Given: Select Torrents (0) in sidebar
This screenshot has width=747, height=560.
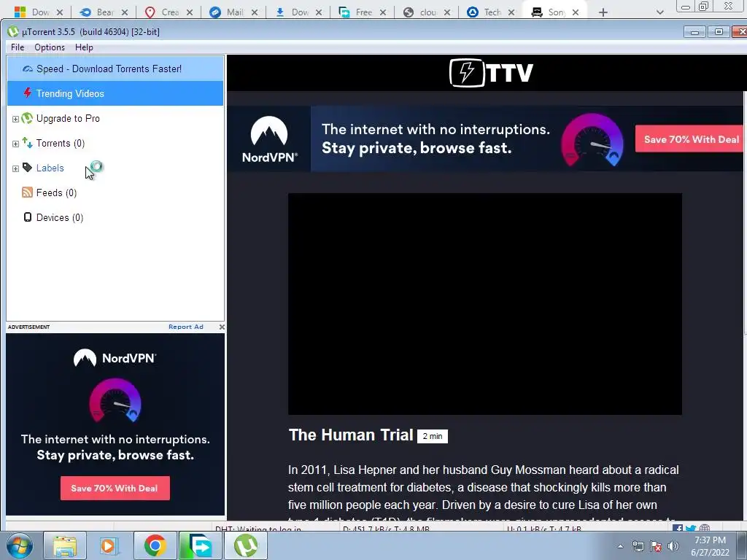Looking at the screenshot, I should click(x=61, y=144).
